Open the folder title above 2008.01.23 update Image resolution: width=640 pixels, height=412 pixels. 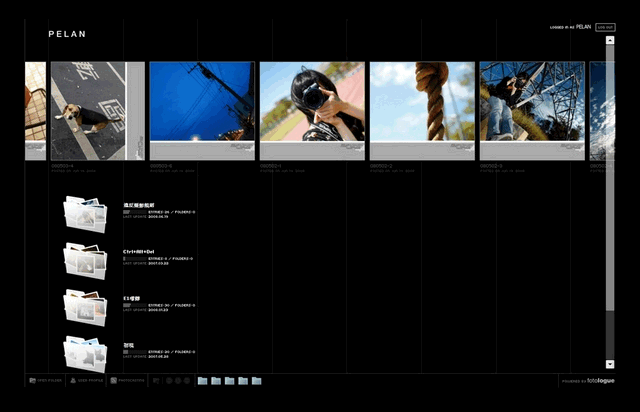pos(131,298)
